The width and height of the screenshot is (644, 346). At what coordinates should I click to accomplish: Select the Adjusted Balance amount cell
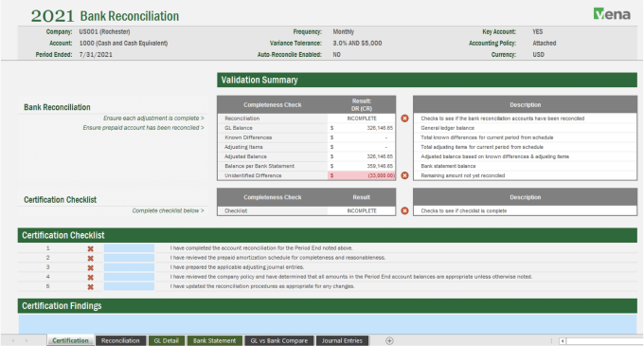[362, 156]
